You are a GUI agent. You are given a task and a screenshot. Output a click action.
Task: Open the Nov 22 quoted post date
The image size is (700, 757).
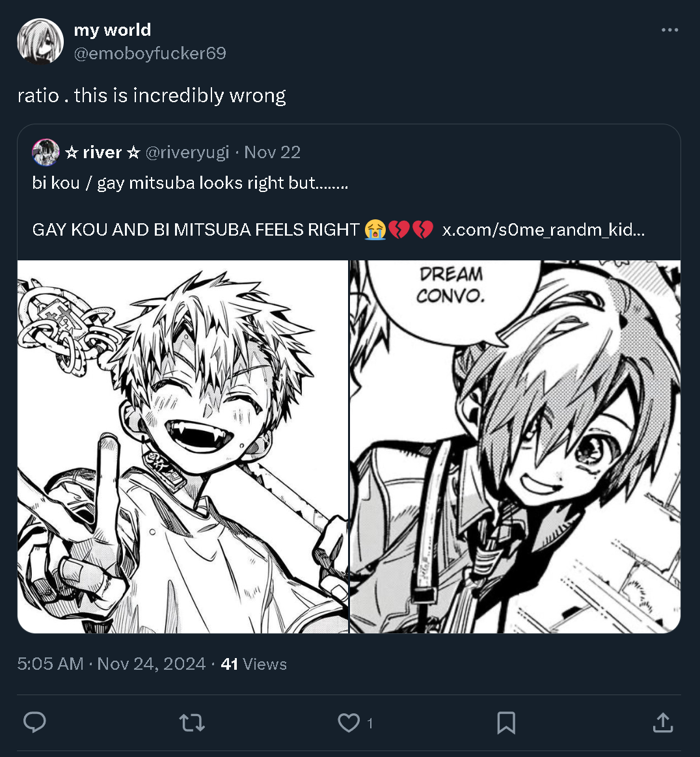click(x=272, y=152)
